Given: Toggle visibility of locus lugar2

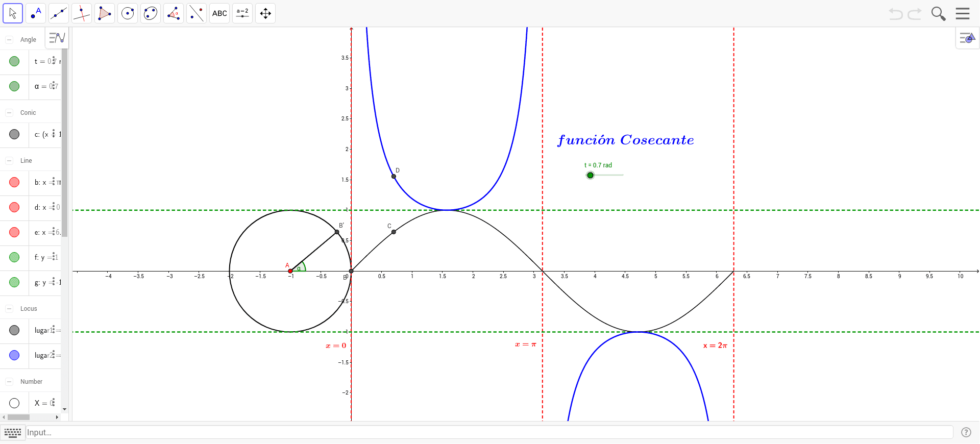Looking at the screenshot, I should coord(14,355).
